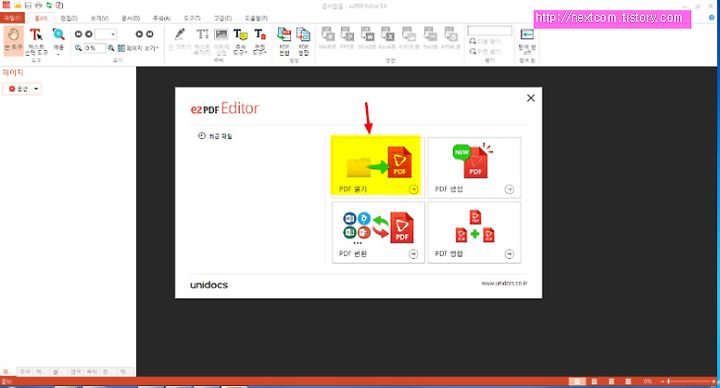Expand the 페이지 보기 page view dropdown

[138, 48]
